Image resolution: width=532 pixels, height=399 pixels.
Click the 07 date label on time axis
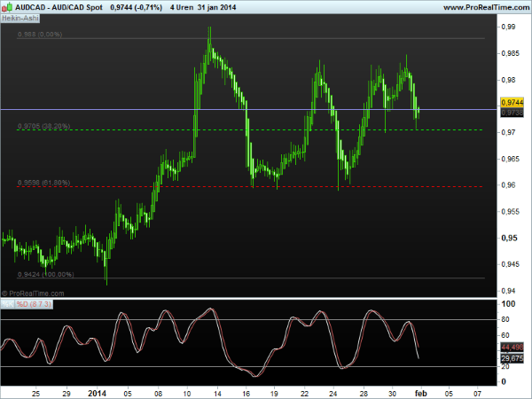click(x=477, y=394)
